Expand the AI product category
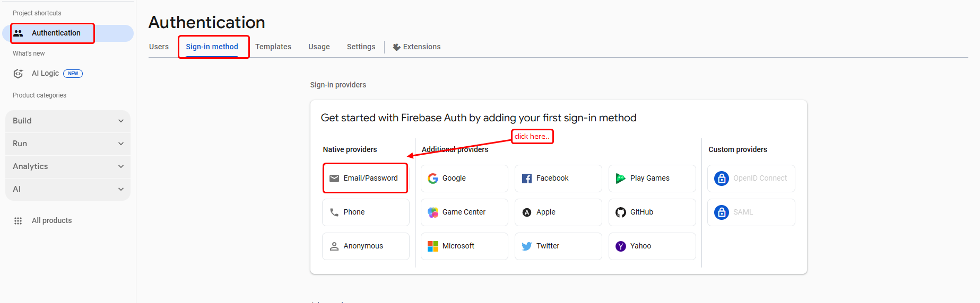Image resolution: width=980 pixels, height=303 pixels. pos(121,189)
